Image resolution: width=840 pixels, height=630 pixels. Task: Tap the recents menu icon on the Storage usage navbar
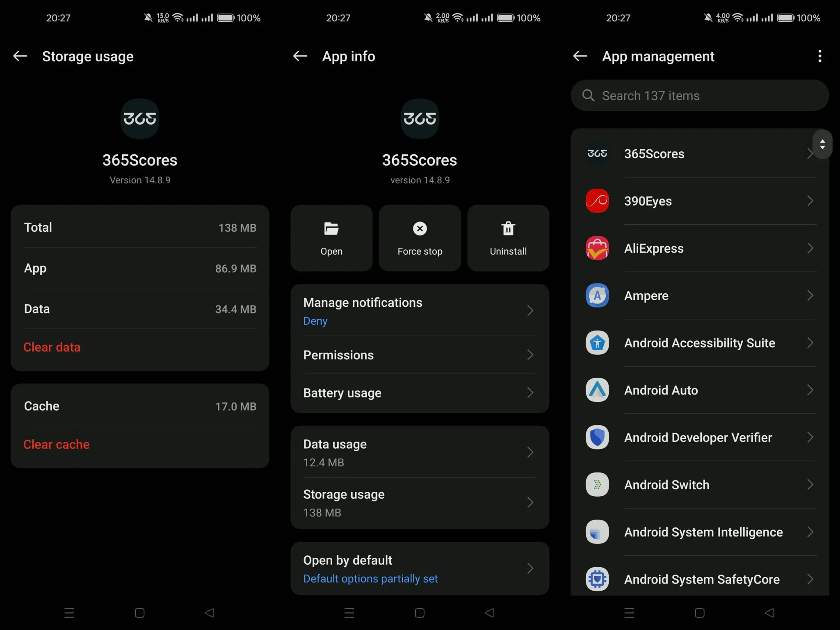point(69,613)
